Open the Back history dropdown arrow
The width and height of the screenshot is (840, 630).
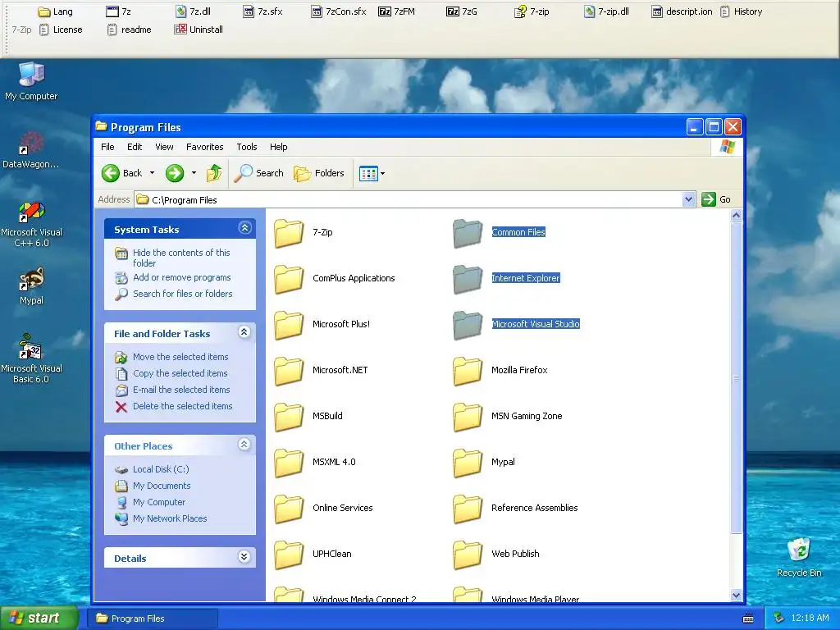[x=152, y=173]
